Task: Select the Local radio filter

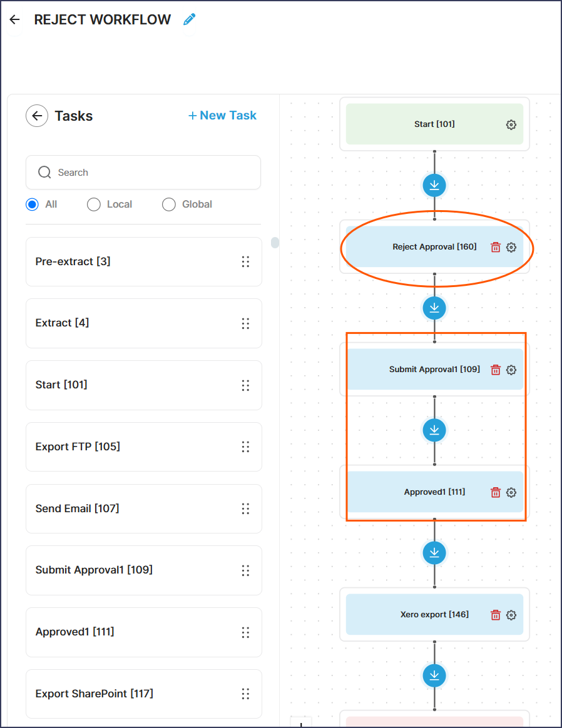Action: (94, 205)
